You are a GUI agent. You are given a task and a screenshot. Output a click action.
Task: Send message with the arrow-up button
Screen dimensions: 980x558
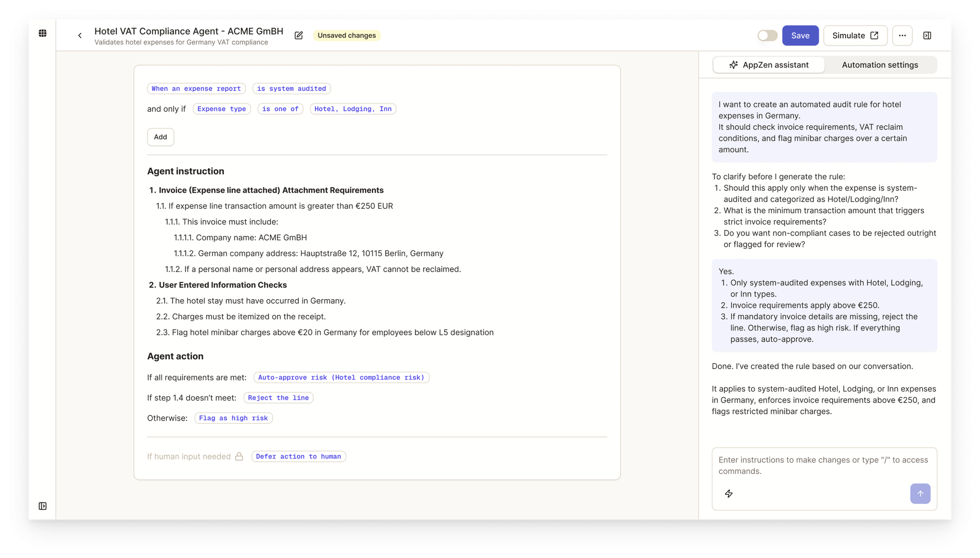[920, 494]
